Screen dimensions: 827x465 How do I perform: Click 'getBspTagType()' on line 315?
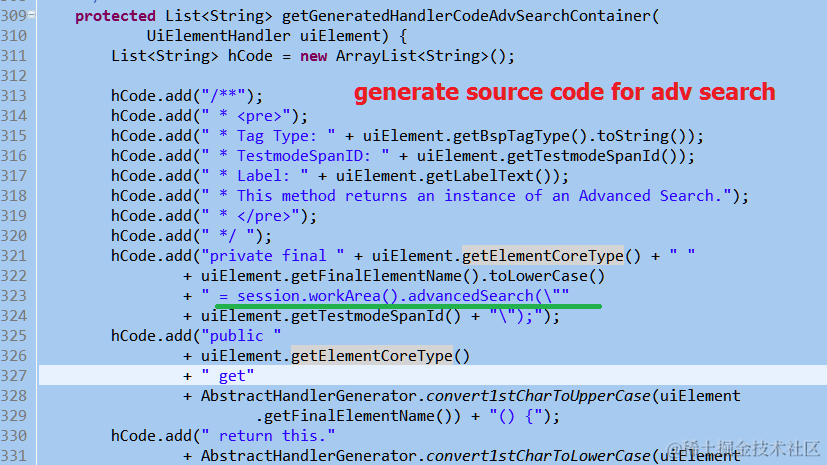pos(520,136)
